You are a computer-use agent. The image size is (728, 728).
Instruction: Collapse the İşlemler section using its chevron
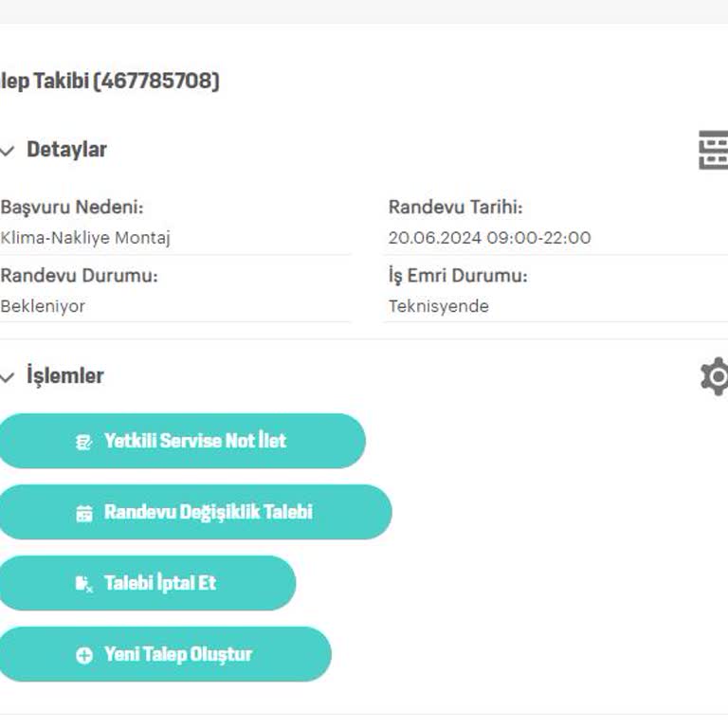(8, 377)
